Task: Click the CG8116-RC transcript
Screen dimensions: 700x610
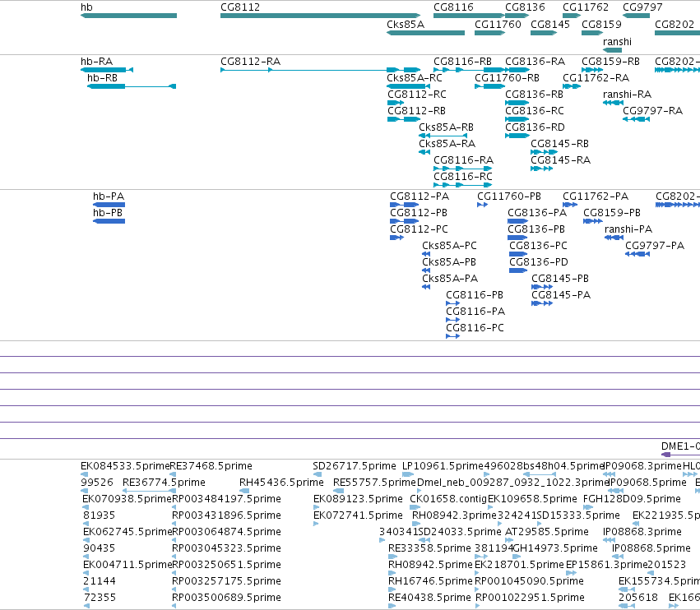Action: click(462, 185)
